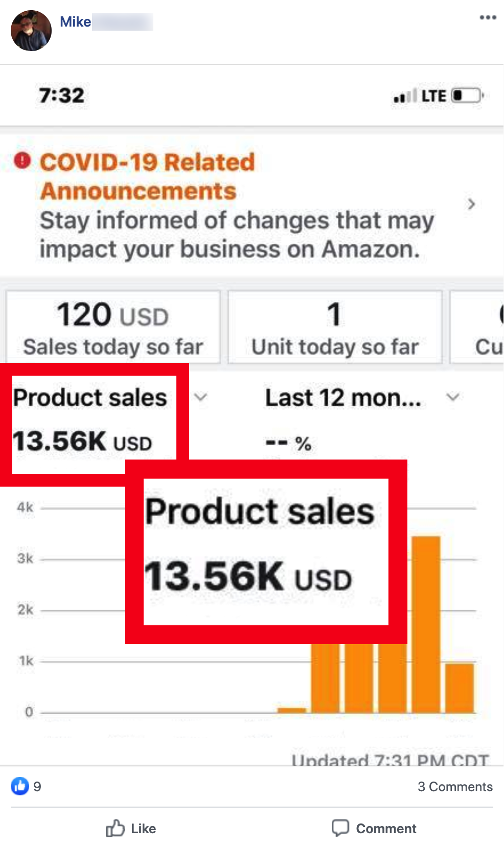This screenshot has height=848, width=504.
Task: Select the 120 USD Sales today card
Action: pyautogui.click(x=113, y=327)
